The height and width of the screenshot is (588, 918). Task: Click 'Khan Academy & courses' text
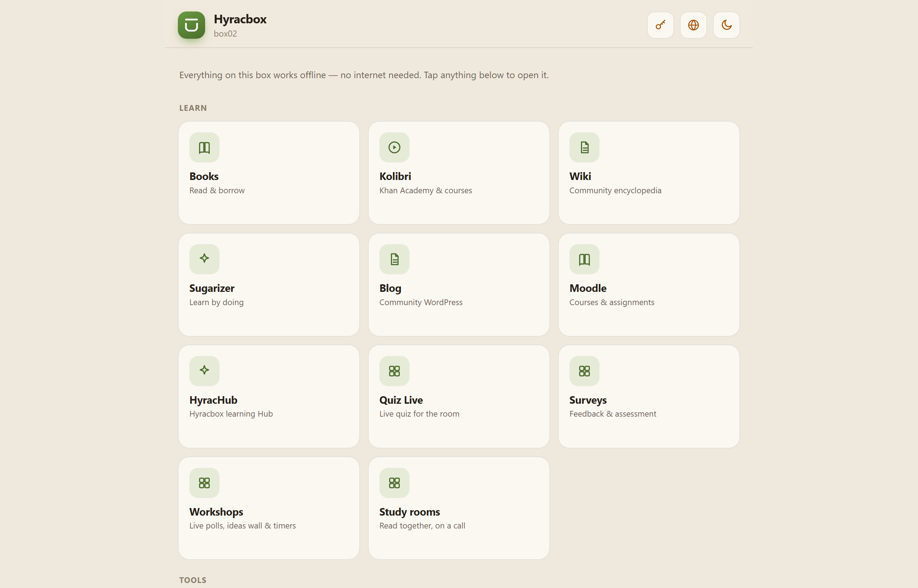pos(426,190)
